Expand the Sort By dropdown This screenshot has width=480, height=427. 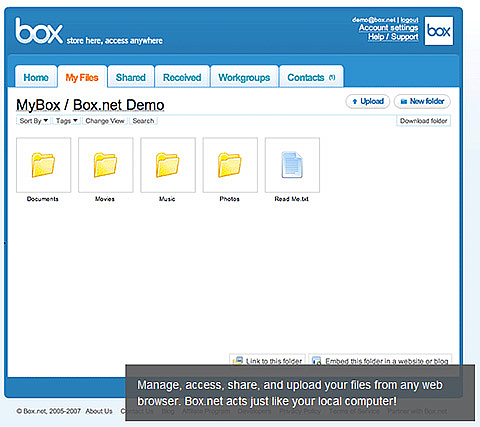pos(33,121)
